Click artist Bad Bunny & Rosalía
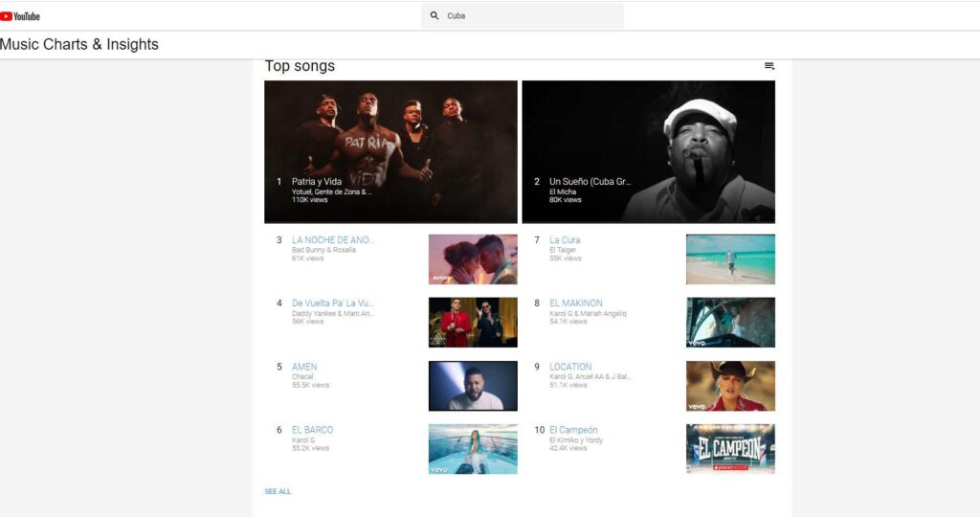Image resolution: width=980 pixels, height=517 pixels. point(323,250)
